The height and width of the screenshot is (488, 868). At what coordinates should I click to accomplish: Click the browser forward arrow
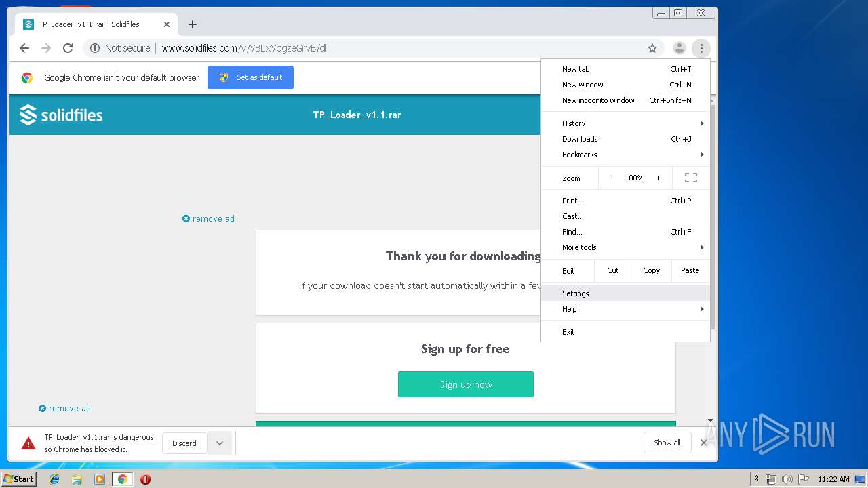[46, 48]
